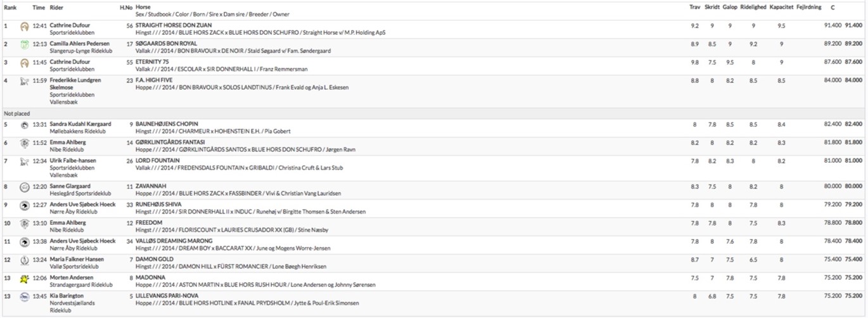This screenshot has width=868, height=318.
Task: Click the club logo beside Frederikke Lundgren Skelmose
Action: 24,80
